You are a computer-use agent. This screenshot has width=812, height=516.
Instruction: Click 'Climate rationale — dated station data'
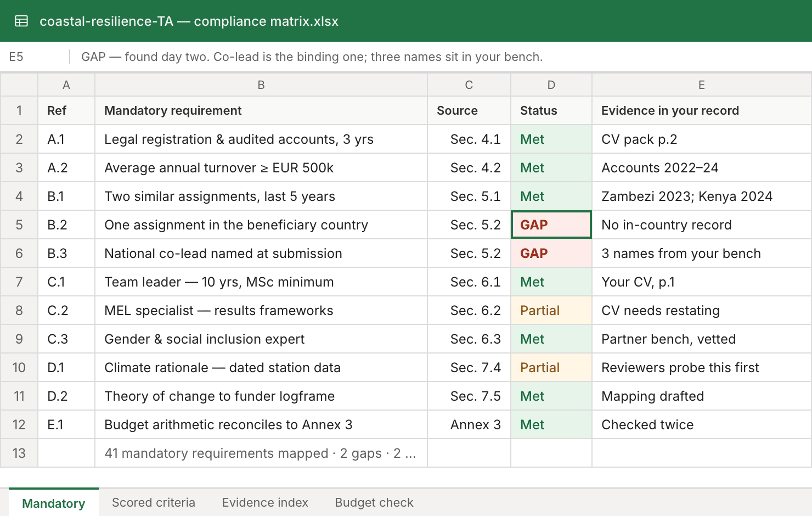tap(261, 367)
